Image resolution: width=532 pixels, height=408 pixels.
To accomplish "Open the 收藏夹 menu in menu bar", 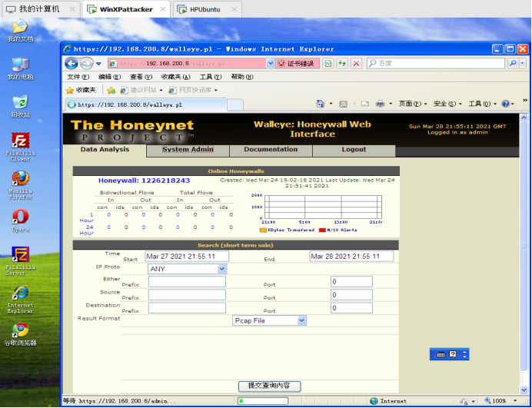I will (176, 77).
